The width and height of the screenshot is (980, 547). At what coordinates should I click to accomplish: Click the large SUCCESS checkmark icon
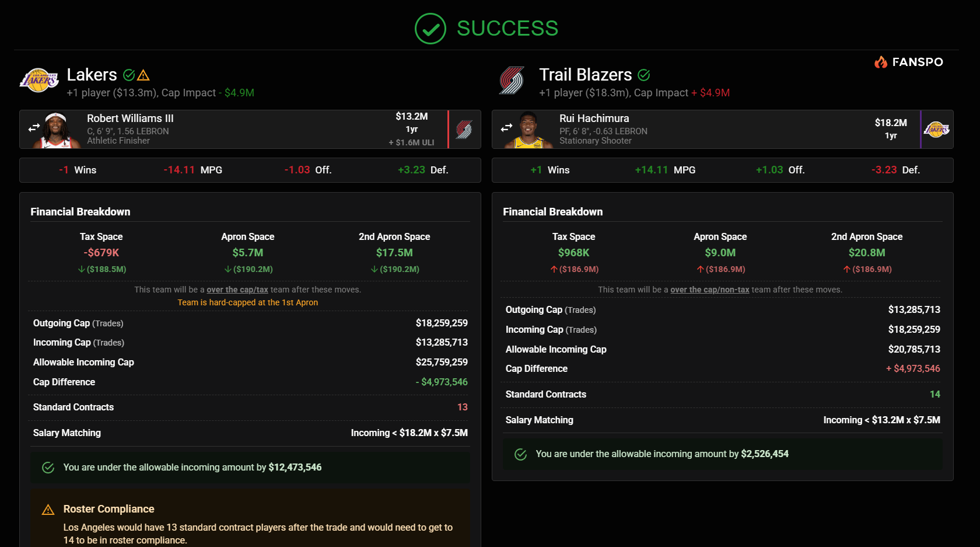[430, 29]
